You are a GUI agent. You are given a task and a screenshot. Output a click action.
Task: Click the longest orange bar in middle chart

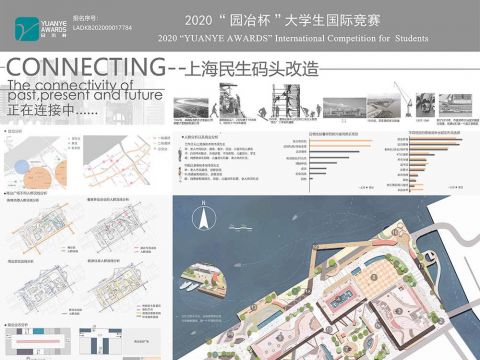pos(341,141)
